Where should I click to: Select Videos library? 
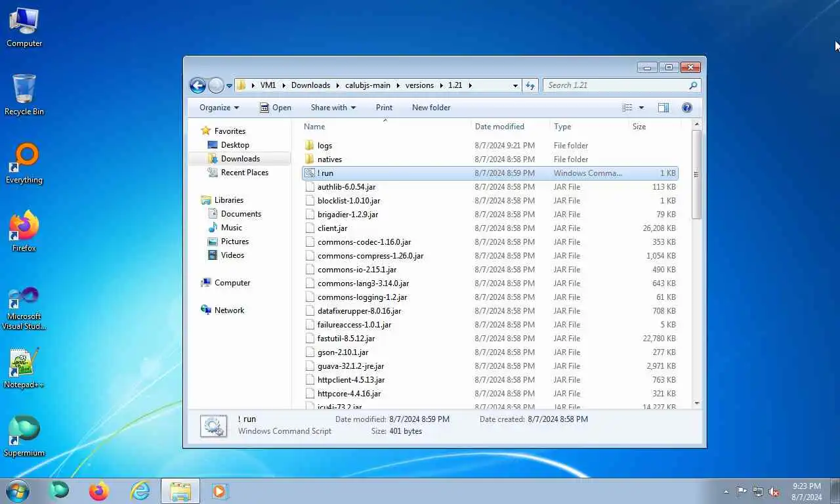[232, 255]
